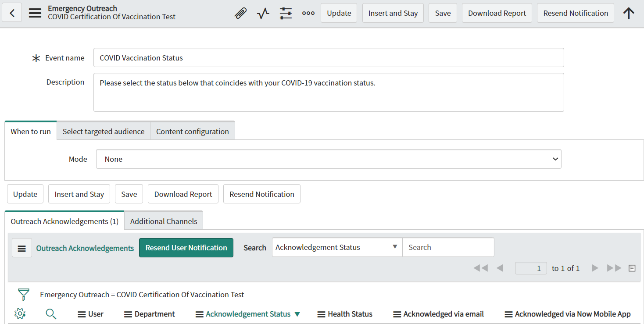644x324 pixels.
Task: Sort by Acknowledgement Status column header
Action: pos(248,314)
